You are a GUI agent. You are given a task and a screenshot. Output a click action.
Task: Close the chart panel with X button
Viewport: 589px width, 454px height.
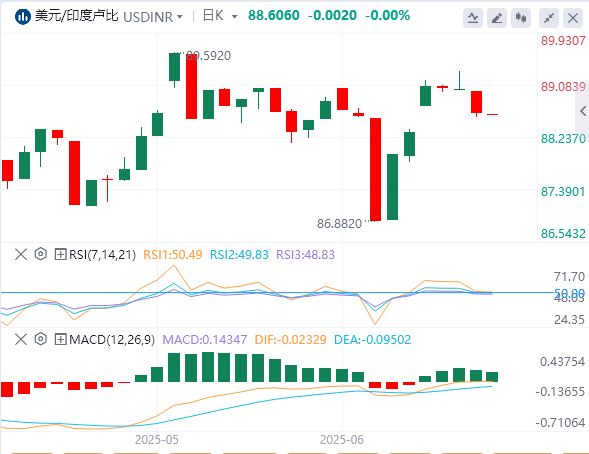pos(573,18)
